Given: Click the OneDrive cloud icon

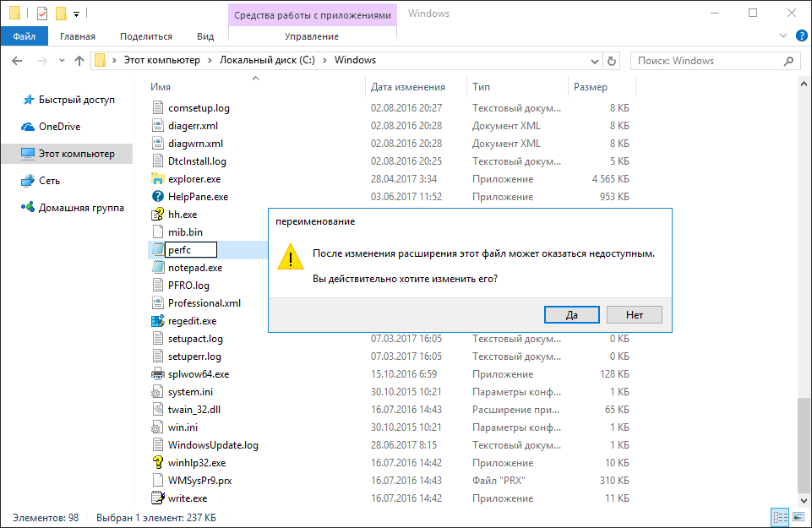Looking at the screenshot, I should pyautogui.click(x=28, y=127).
